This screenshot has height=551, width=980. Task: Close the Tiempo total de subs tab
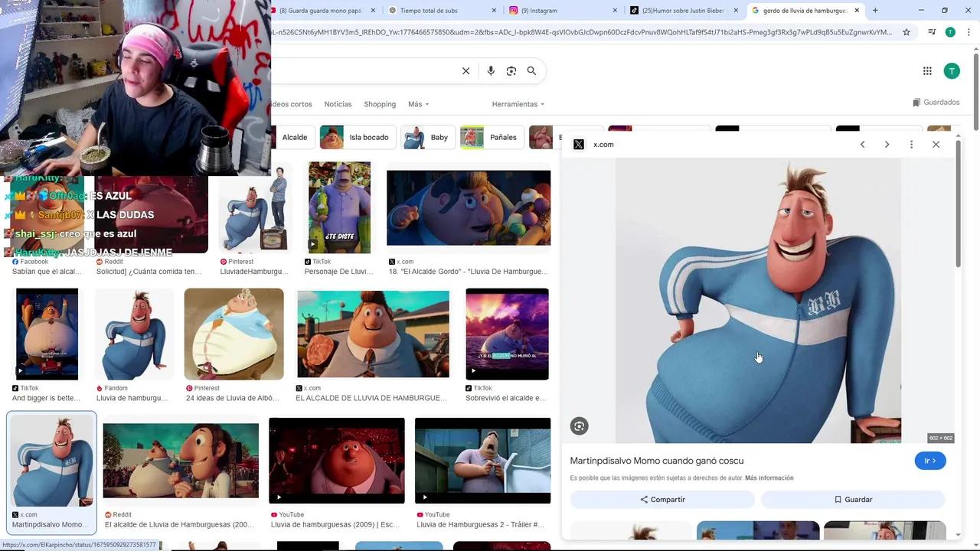pos(494,10)
